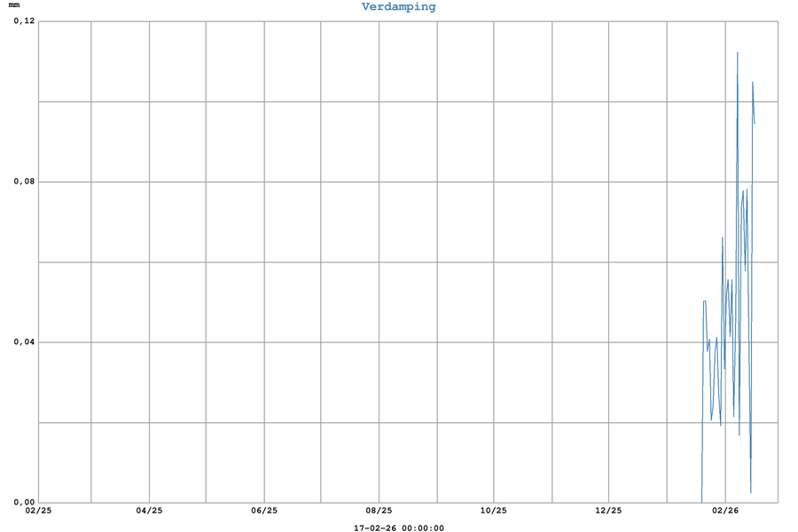798x532 pixels.
Task: Choose the 12/25 date label
Action: pyautogui.click(x=608, y=511)
